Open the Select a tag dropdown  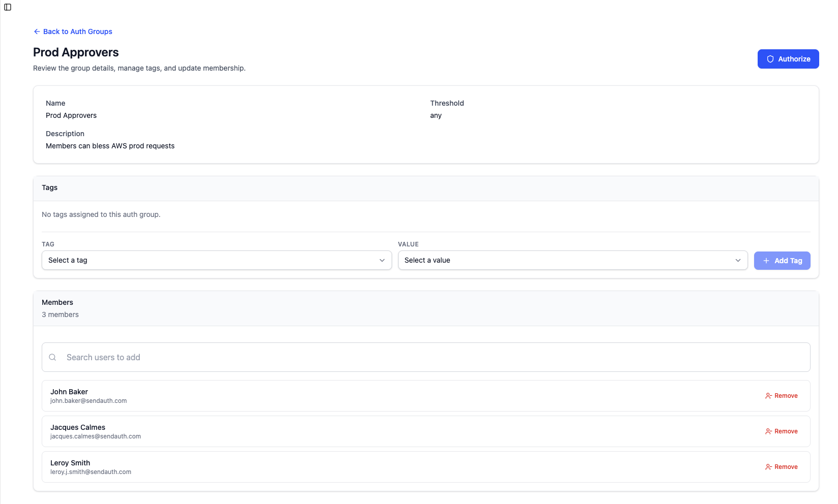[x=216, y=260]
